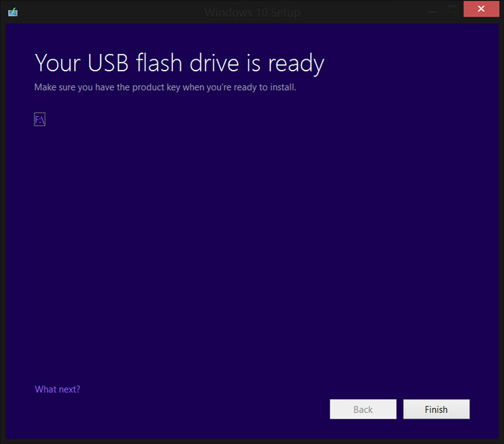Click blank title bar right of the title
The height and width of the screenshot is (444, 504).
360,12
